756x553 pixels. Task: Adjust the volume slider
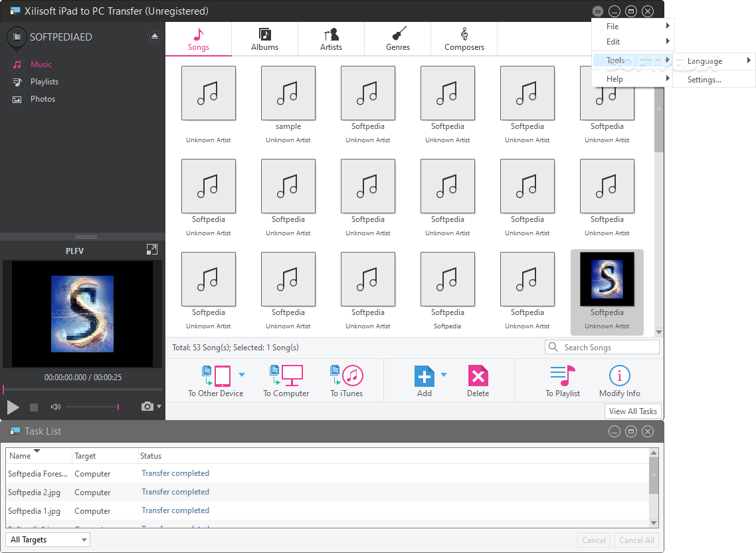92,407
